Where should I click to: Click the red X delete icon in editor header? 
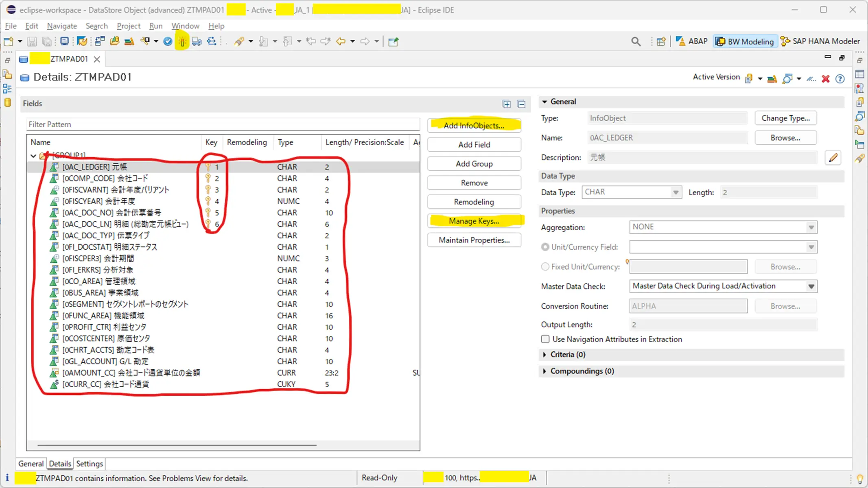(x=825, y=79)
